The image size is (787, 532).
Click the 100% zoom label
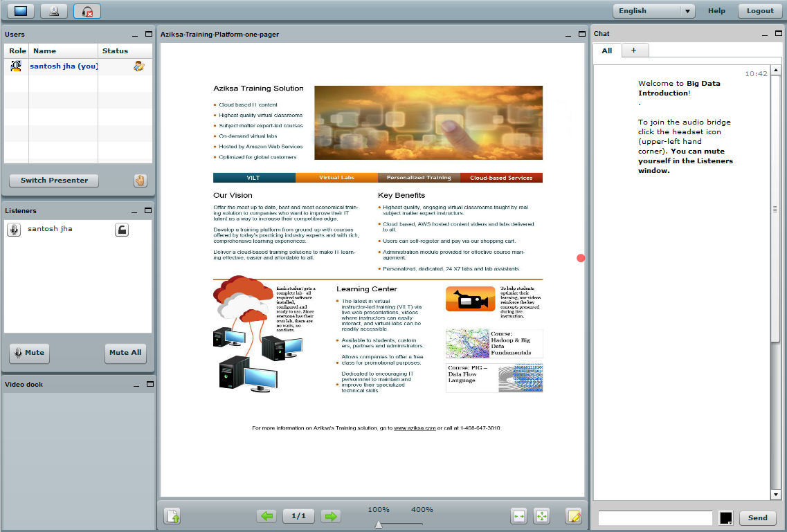tap(379, 509)
